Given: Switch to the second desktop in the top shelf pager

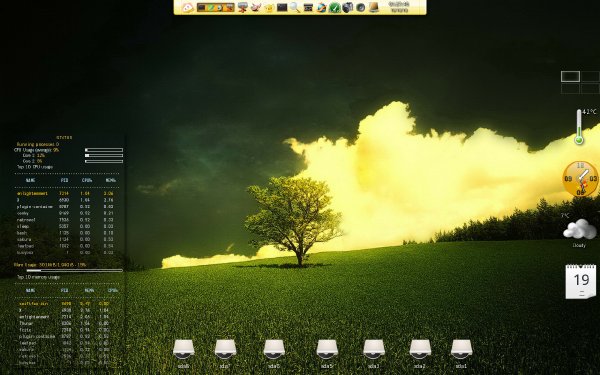Looking at the screenshot, I should pyautogui.click(x=210, y=7).
